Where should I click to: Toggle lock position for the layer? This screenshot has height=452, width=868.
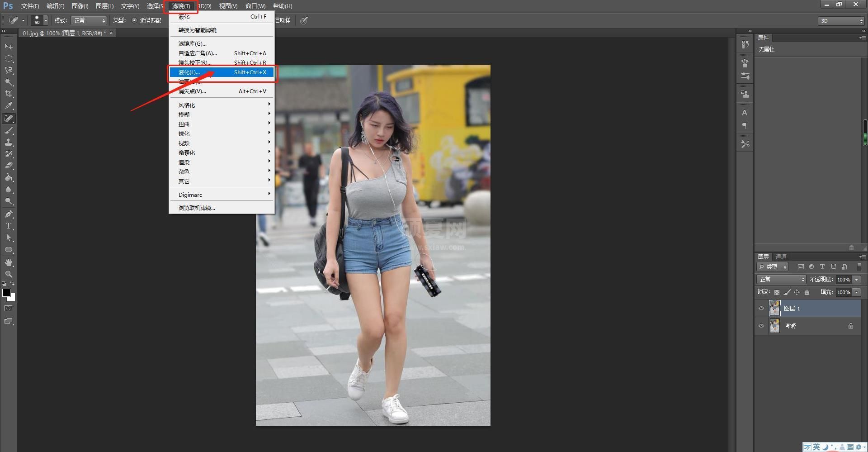tap(797, 292)
